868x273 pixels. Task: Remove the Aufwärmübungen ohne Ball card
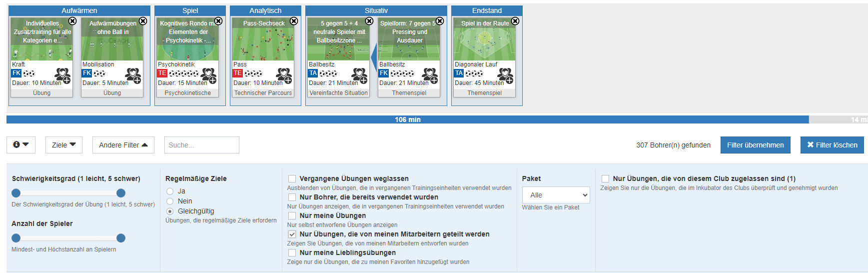143,21
